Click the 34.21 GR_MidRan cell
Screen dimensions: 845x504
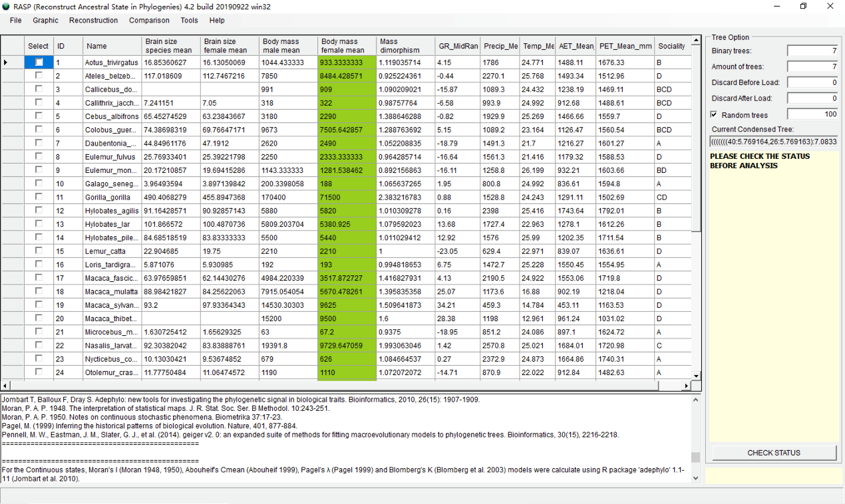click(x=458, y=305)
